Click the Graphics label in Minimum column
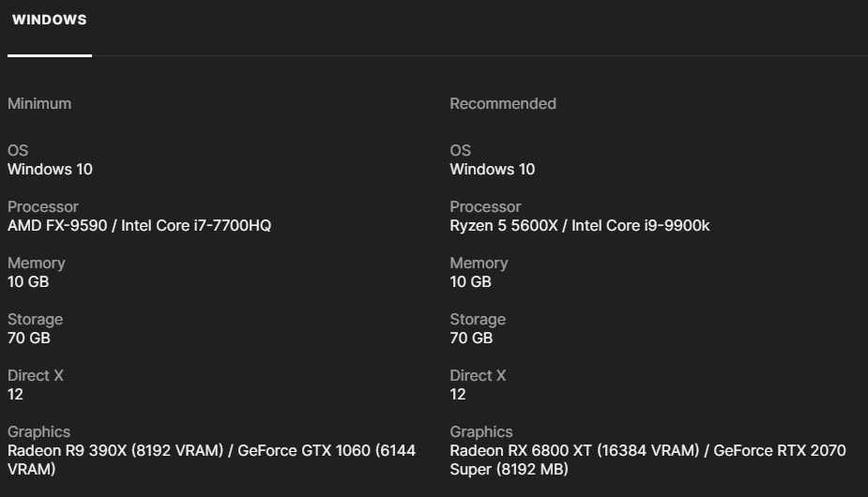 tap(38, 431)
